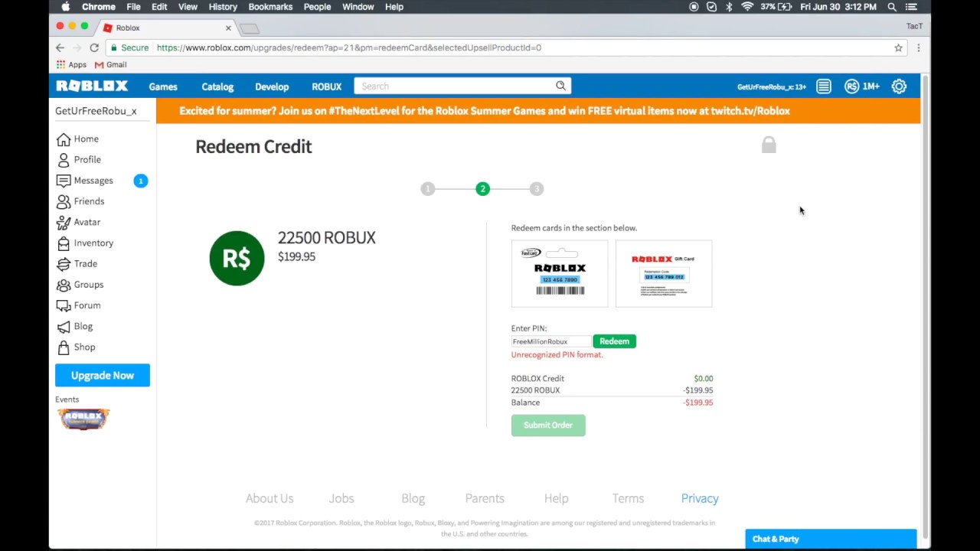Open the History menu
Image resolution: width=980 pixels, height=551 pixels.
(223, 7)
